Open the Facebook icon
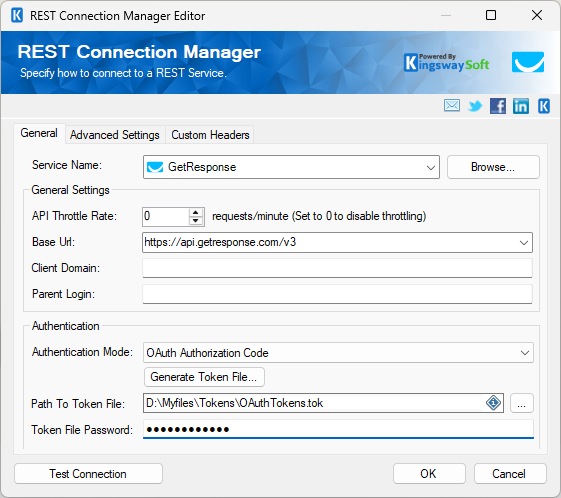The height and width of the screenshot is (498, 561). click(x=498, y=106)
